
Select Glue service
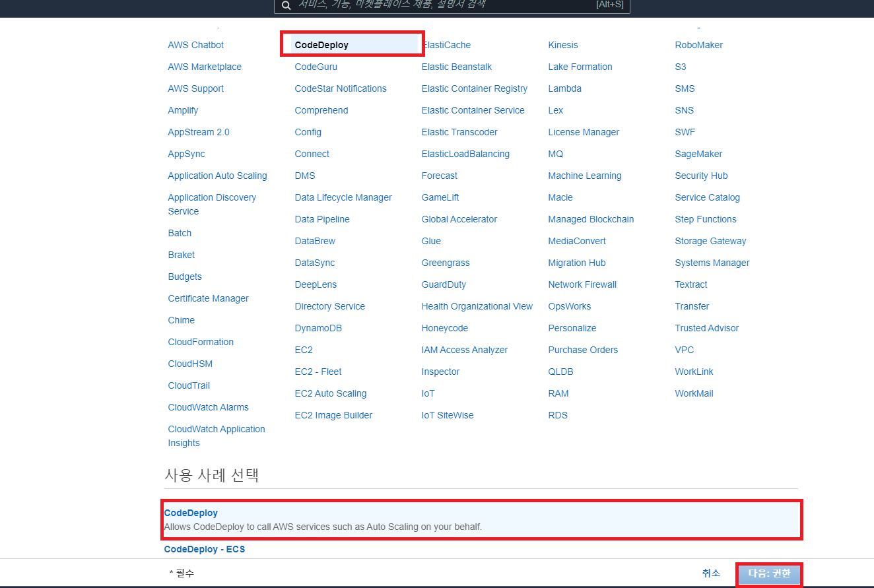431,241
